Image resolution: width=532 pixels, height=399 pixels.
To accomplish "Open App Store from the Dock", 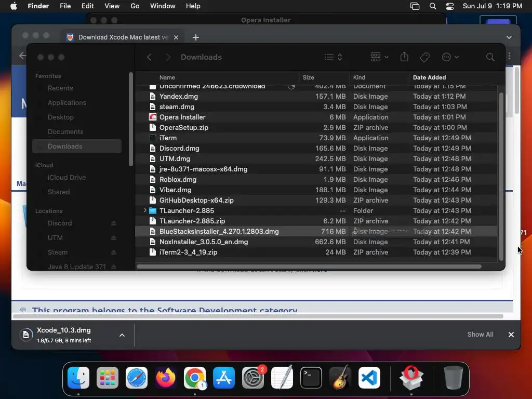I will click(224, 378).
